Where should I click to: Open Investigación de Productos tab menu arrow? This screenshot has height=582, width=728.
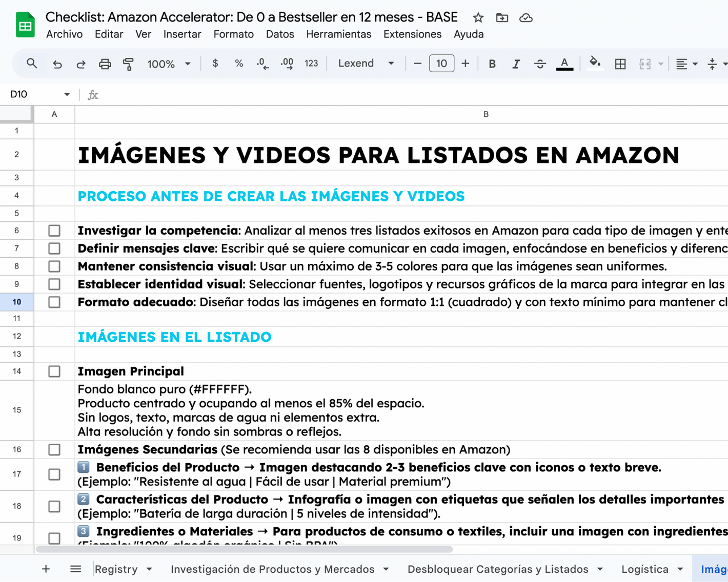(x=386, y=569)
